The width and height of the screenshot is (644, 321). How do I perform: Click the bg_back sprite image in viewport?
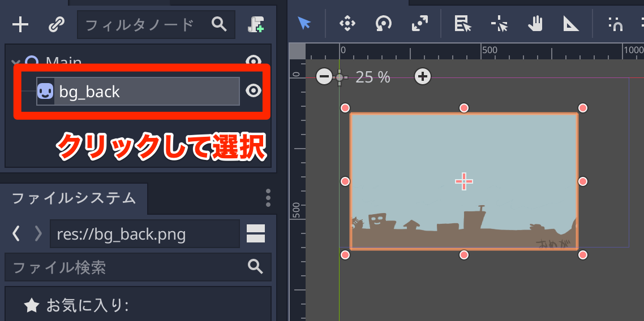463,181
